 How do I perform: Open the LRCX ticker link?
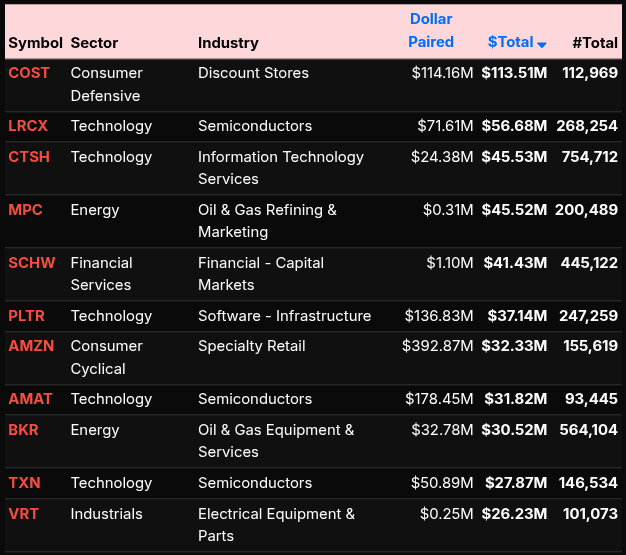[x=28, y=126]
